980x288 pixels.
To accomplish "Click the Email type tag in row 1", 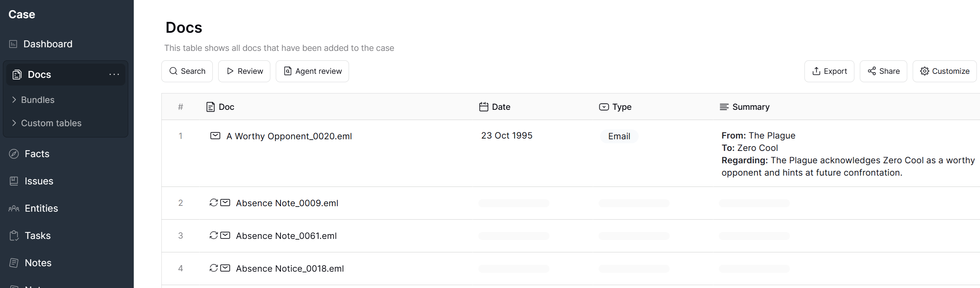I will click(x=619, y=136).
